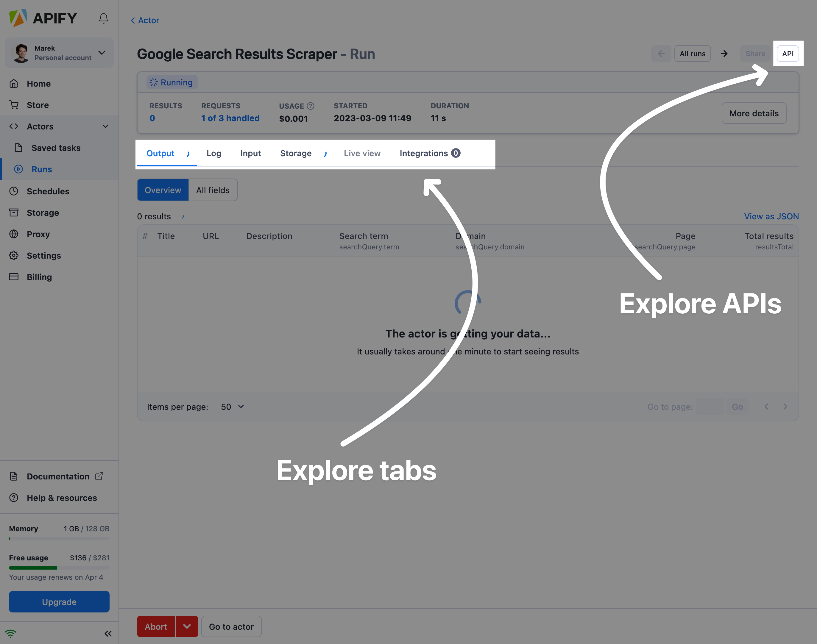Click the Go to page input field

click(710, 407)
